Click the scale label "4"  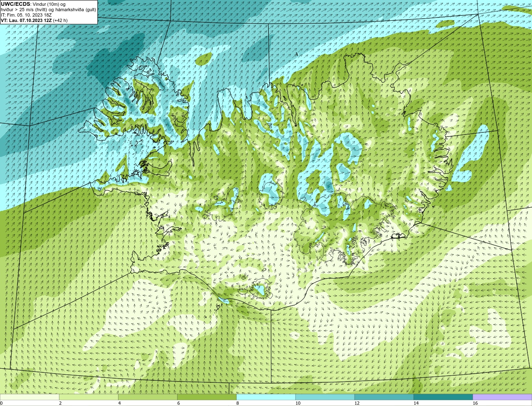coord(119,403)
